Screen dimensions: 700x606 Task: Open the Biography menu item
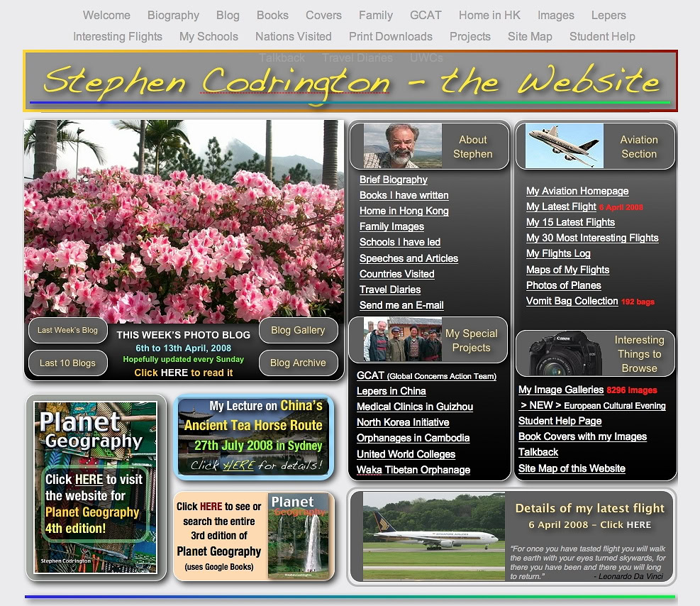[x=173, y=15]
